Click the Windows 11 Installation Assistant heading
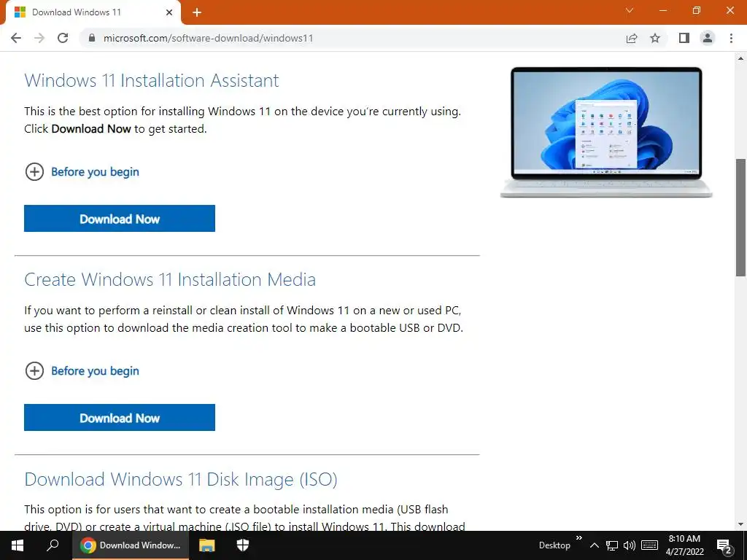Screen dimensions: 747x560 tap(152, 80)
